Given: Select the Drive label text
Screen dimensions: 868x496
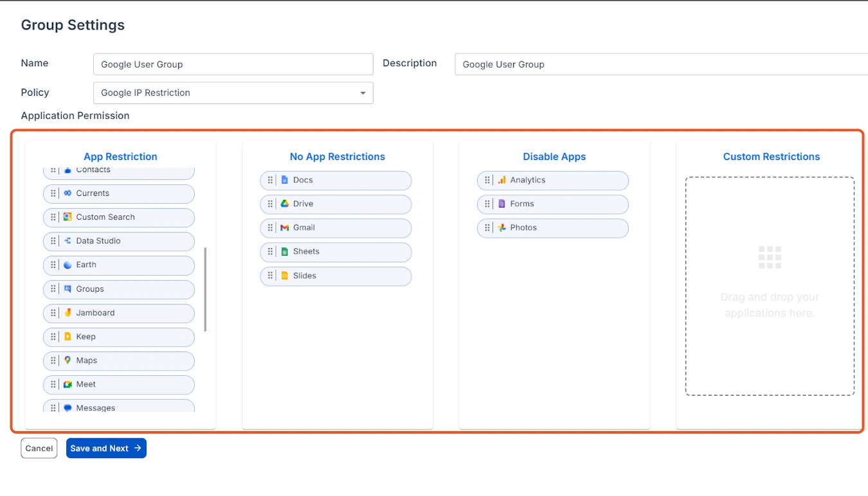Looking at the screenshot, I should [x=303, y=204].
